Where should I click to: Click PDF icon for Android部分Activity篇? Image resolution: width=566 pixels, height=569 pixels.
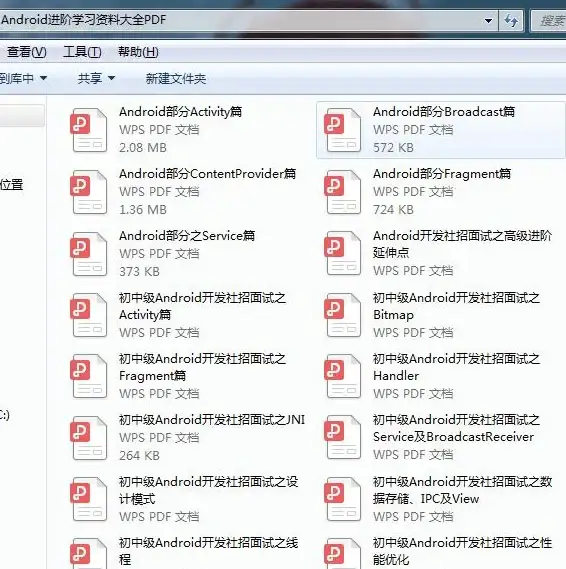point(89,131)
